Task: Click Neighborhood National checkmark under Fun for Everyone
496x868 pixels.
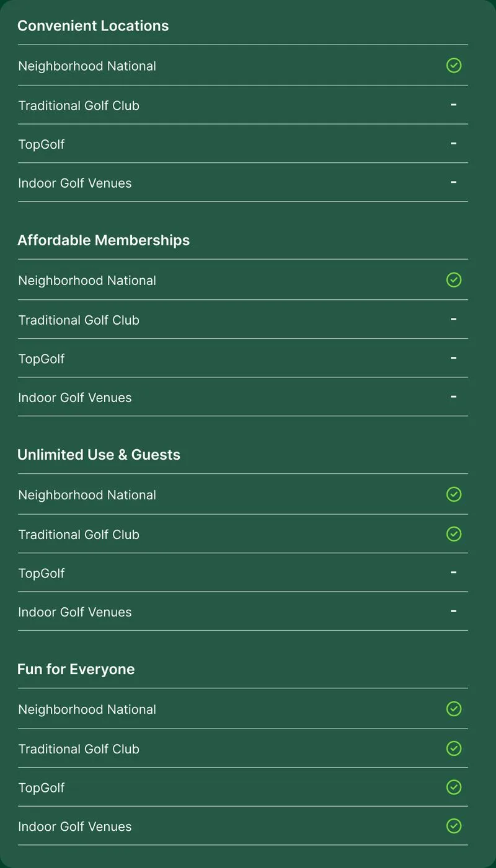Action: coord(454,708)
